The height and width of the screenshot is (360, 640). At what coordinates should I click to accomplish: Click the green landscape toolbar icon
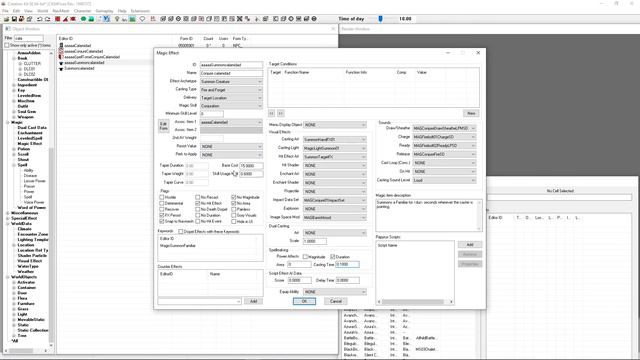click(x=133, y=19)
